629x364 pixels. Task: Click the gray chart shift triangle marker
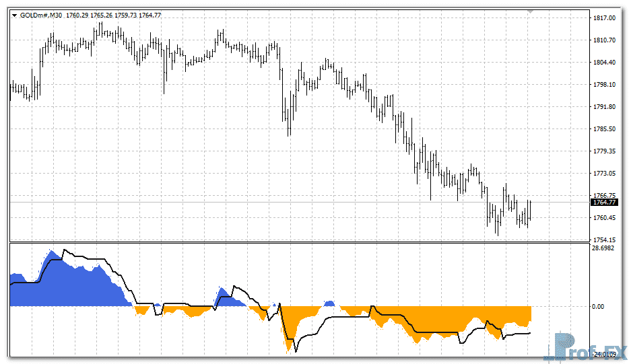(532, 11)
